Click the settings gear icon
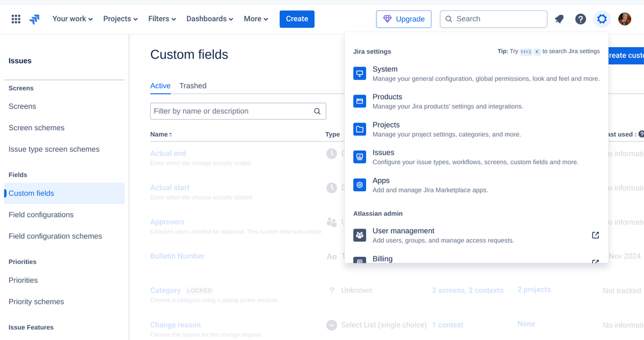The width and height of the screenshot is (644, 340). pyautogui.click(x=601, y=19)
